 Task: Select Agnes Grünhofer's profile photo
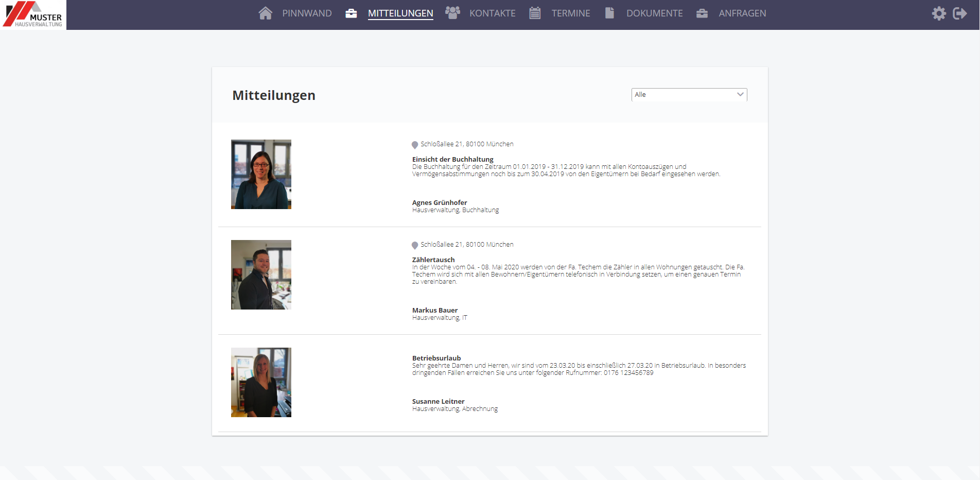[261, 174]
